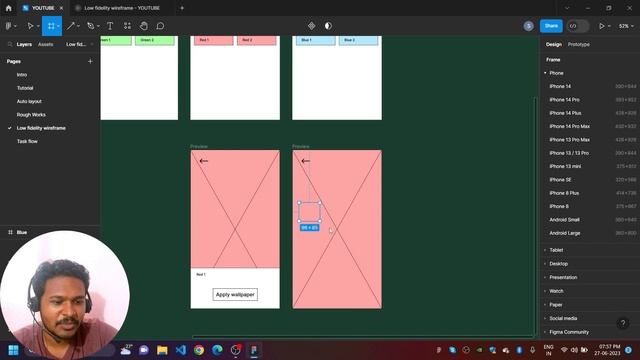The image size is (640, 360).
Task: Select the Line shape tool
Action: (x=71, y=26)
